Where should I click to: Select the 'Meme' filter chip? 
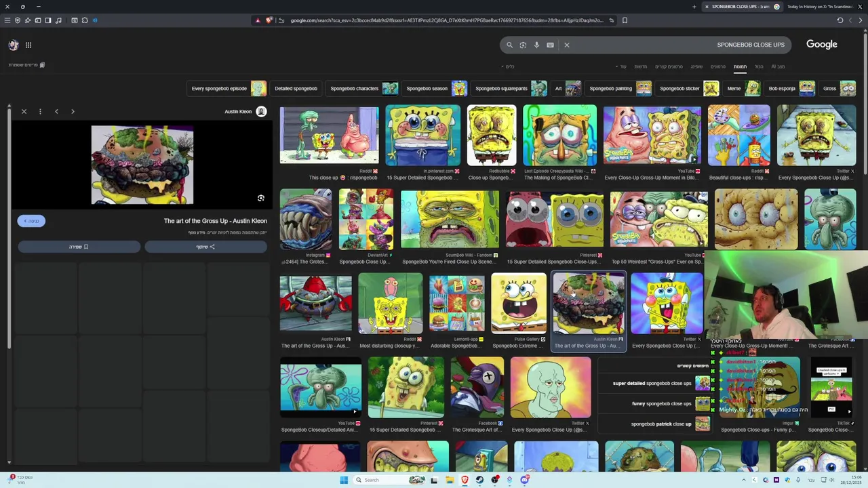click(x=743, y=88)
